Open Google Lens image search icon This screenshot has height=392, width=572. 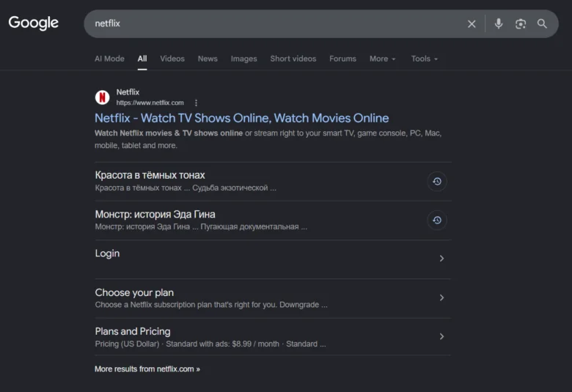click(x=521, y=23)
